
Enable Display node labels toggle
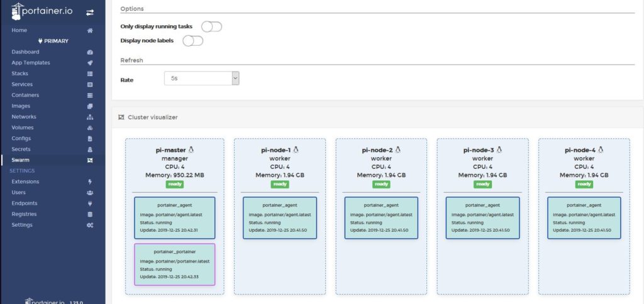193,41
